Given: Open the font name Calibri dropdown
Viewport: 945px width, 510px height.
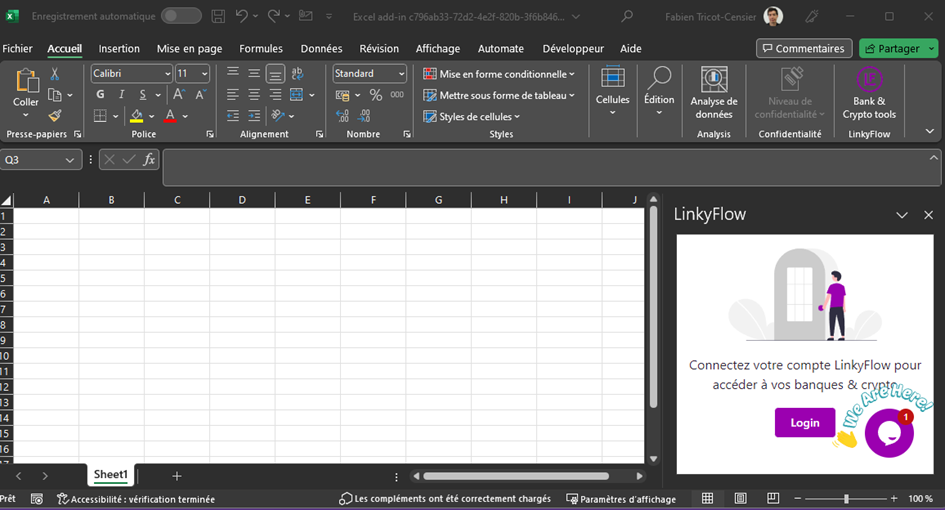Looking at the screenshot, I should pos(168,74).
